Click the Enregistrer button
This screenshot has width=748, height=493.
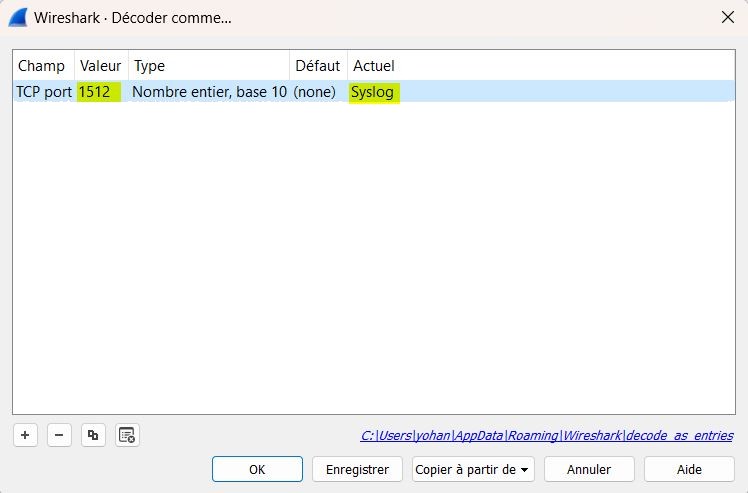click(357, 470)
